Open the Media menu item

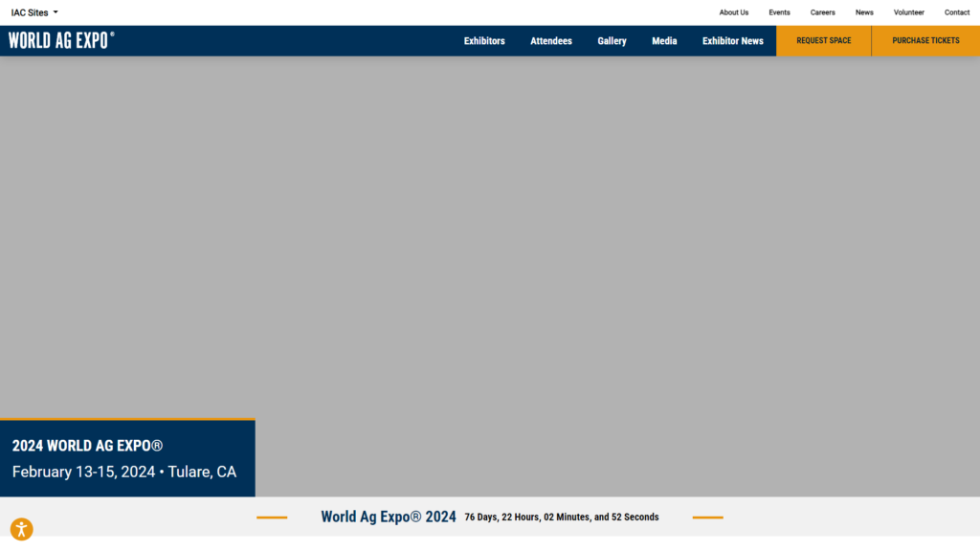(664, 40)
